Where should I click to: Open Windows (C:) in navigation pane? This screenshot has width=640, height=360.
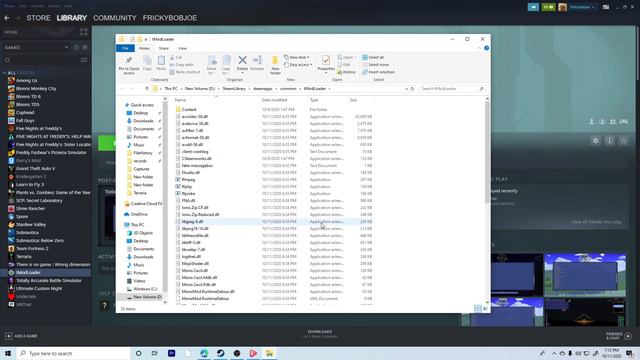145,289
